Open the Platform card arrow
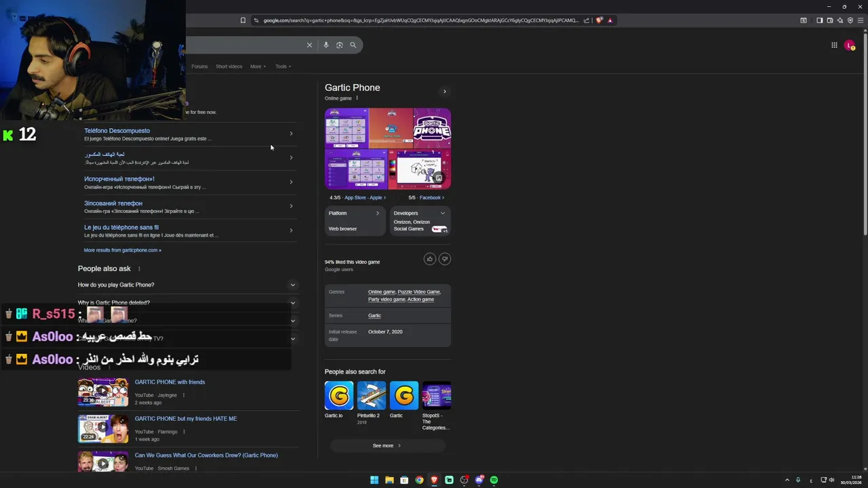Viewport: 868px width, 488px height. point(378,213)
